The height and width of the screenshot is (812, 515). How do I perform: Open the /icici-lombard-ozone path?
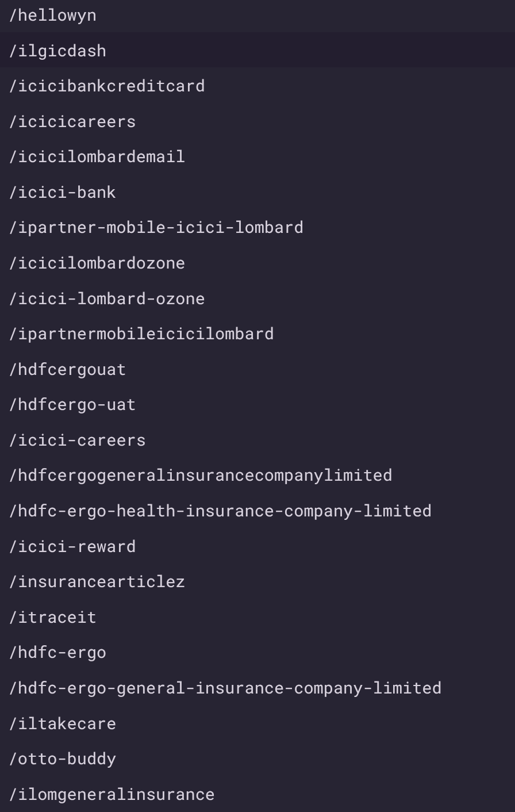(x=107, y=299)
